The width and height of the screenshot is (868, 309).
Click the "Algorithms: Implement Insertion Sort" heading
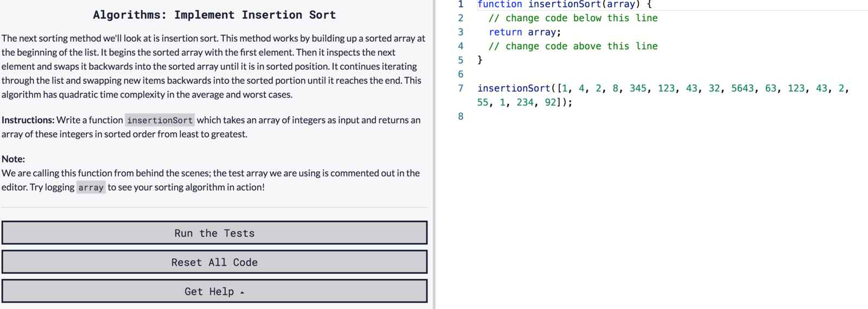(x=214, y=15)
